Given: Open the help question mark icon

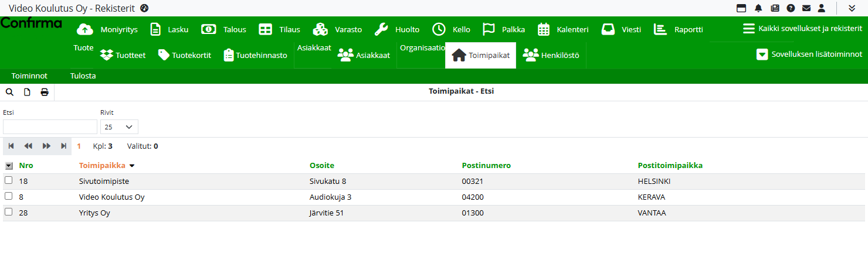Looking at the screenshot, I should pyautogui.click(x=791, y=8).
